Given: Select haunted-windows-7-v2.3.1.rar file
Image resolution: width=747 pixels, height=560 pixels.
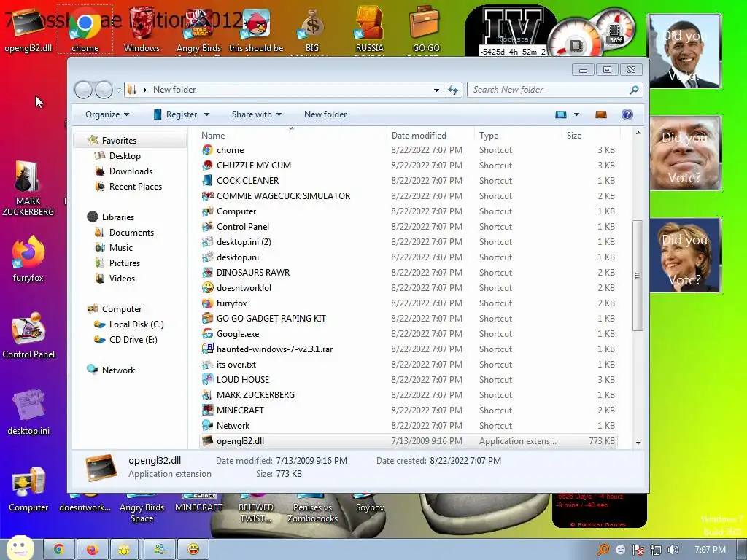Looking at the screenshot, I should 274,349.
